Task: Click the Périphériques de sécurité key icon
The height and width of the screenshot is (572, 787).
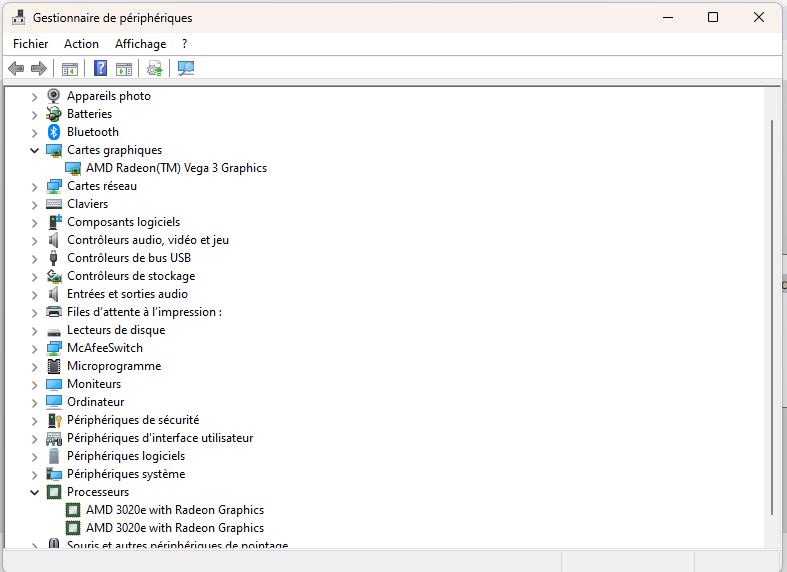Action: click(x=54, y=420)
